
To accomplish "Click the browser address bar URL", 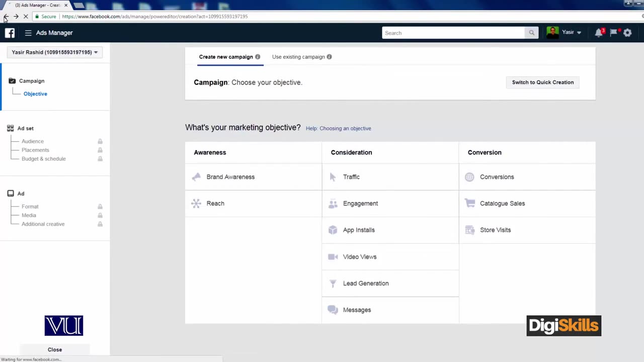I will 155,17.
